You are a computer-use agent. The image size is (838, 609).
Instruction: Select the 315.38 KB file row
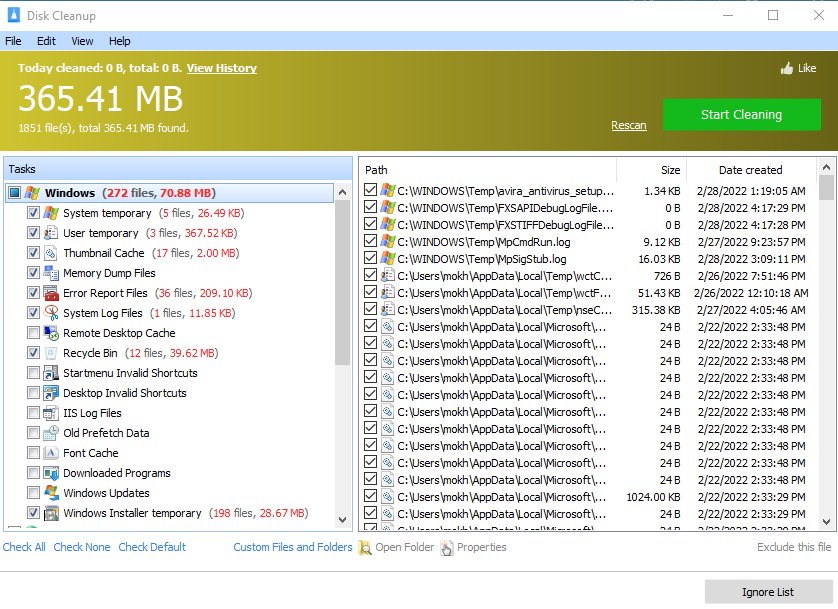(x=589, y=310)
